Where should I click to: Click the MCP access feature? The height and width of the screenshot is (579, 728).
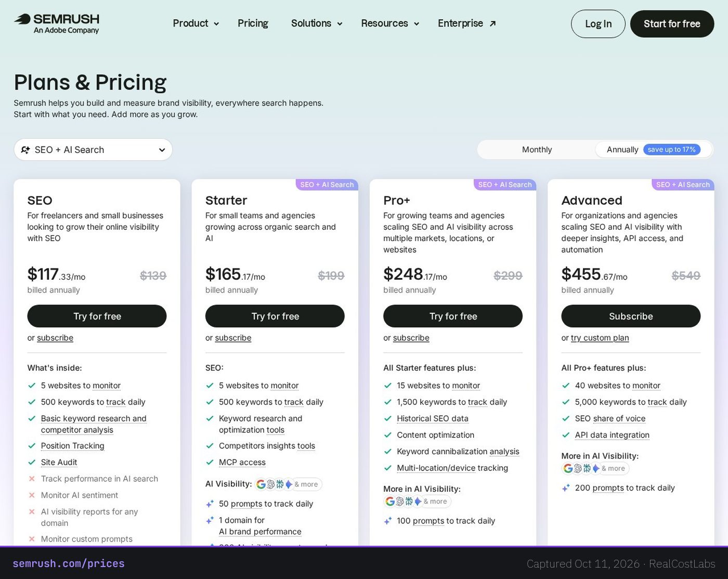tap(242, 463)
